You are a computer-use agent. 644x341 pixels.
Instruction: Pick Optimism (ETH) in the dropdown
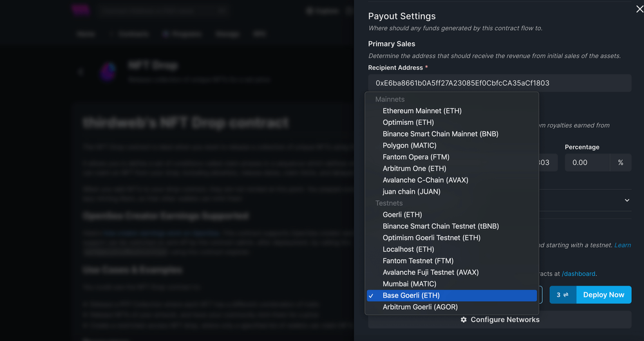408,122
